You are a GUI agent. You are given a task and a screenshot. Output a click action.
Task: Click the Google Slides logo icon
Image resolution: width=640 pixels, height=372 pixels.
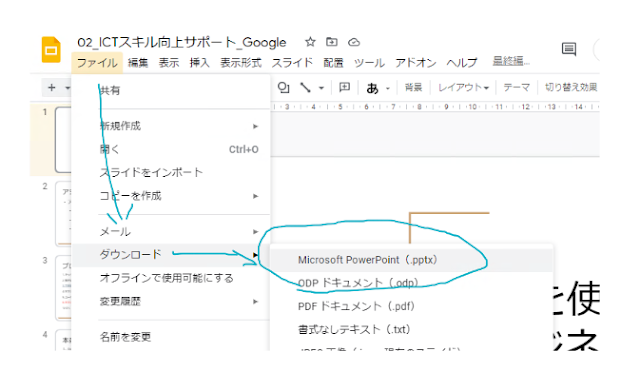[x=51, y=50]
